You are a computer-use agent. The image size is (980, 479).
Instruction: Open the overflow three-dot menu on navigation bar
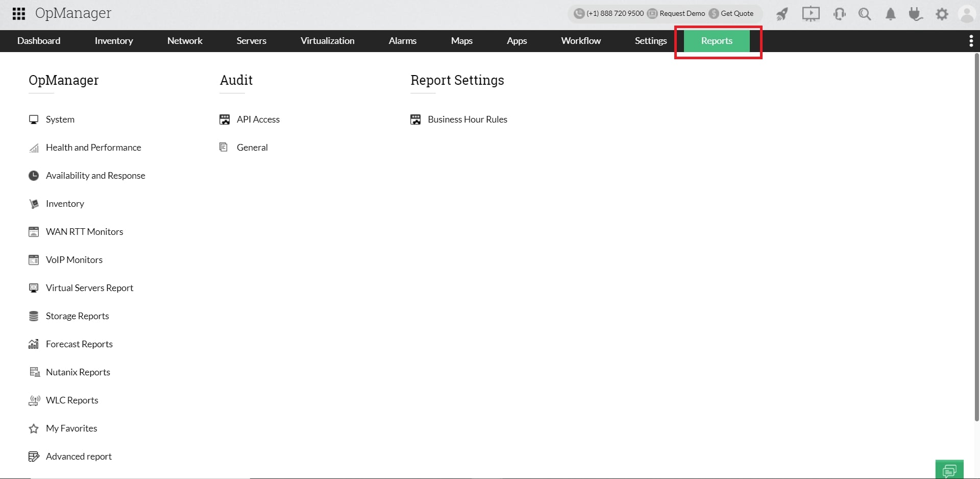click(971, 40)
